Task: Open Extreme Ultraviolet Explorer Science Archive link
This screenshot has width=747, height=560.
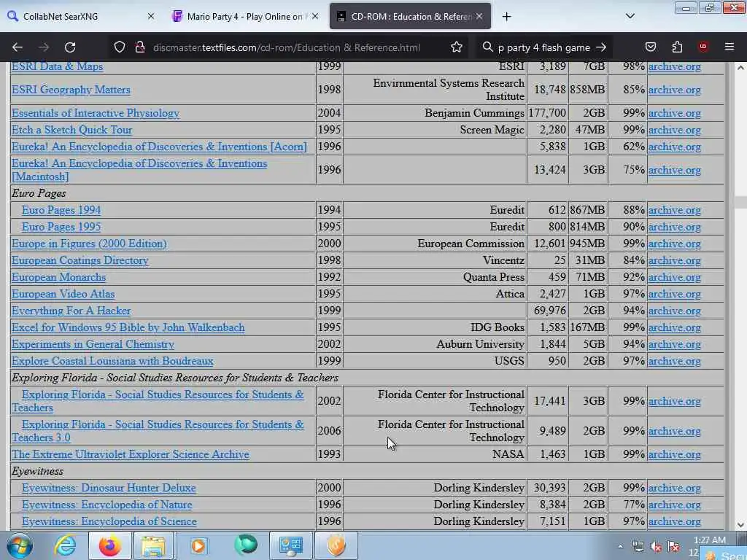Action: point(131,454)
